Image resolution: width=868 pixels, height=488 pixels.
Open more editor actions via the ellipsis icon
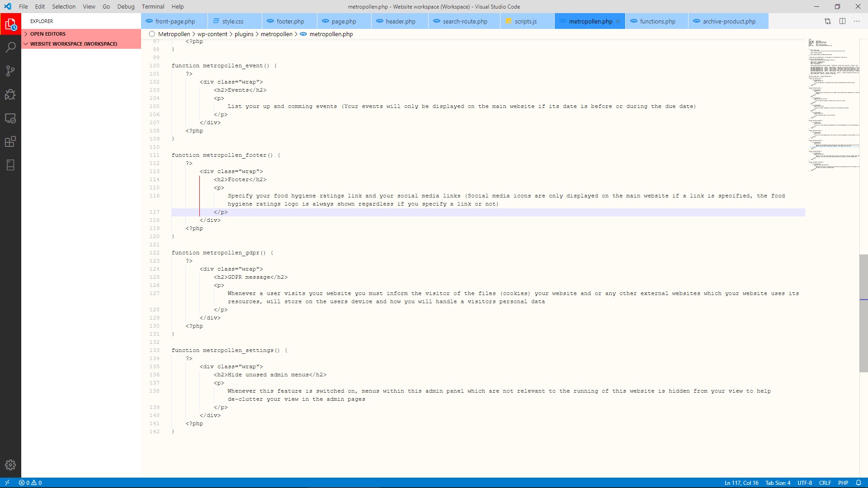[x=857, y=21]
